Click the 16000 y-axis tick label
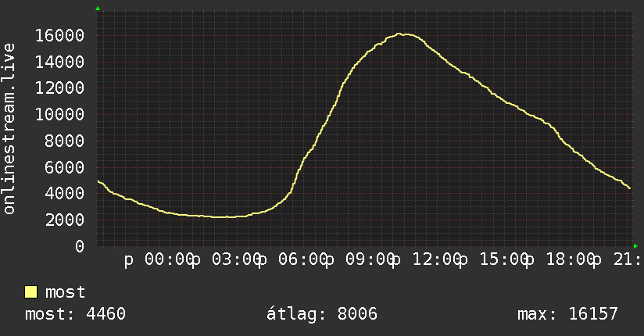This screenshot has height=336, width=644. 59,35
